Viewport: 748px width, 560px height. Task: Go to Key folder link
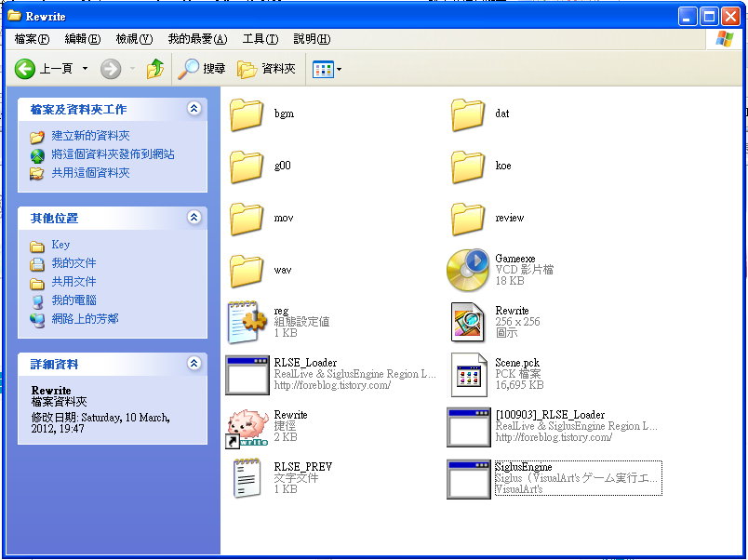[x=60, y=245]
